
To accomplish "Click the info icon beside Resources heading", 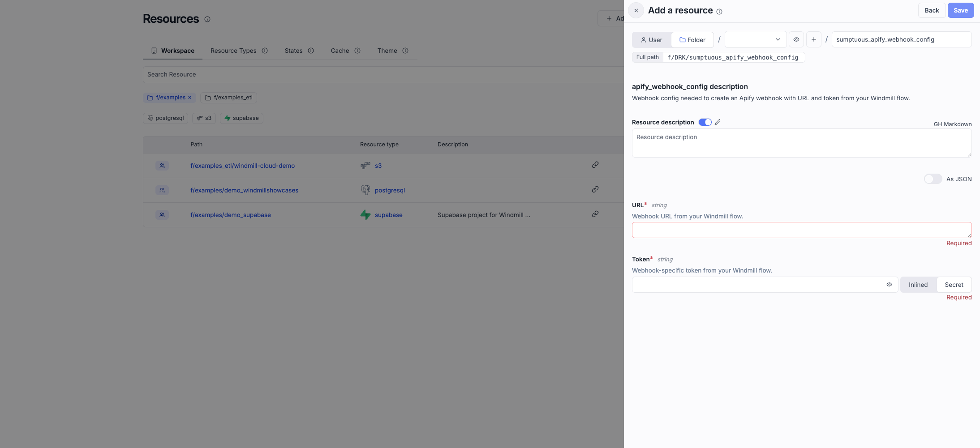I will click(x=207, y=19).
